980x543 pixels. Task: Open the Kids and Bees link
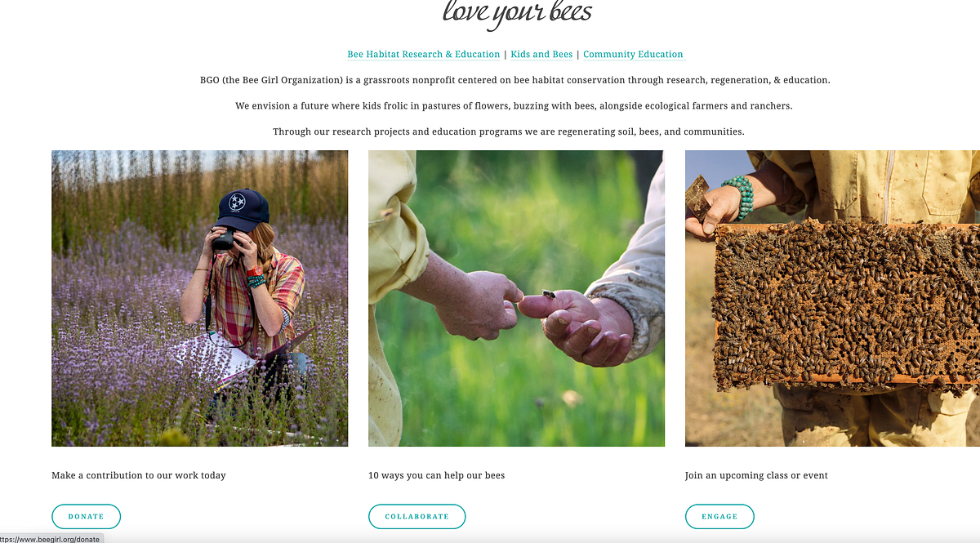[x=541, y=55]
